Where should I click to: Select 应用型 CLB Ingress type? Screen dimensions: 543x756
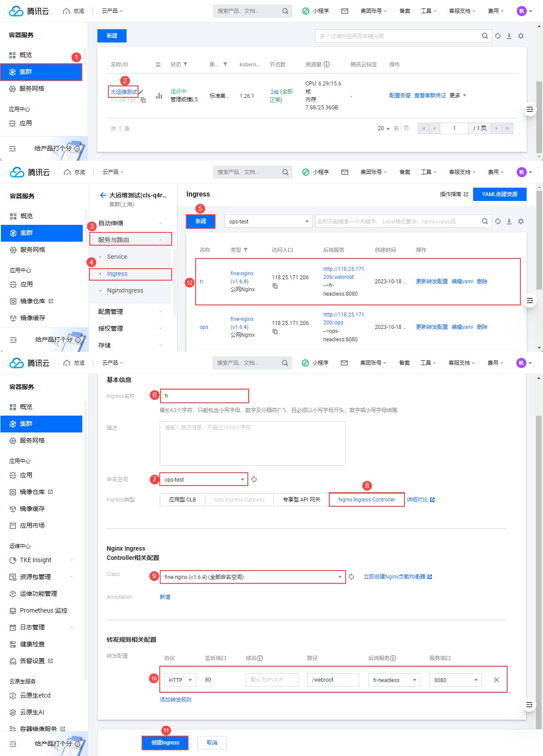(182, 500)
